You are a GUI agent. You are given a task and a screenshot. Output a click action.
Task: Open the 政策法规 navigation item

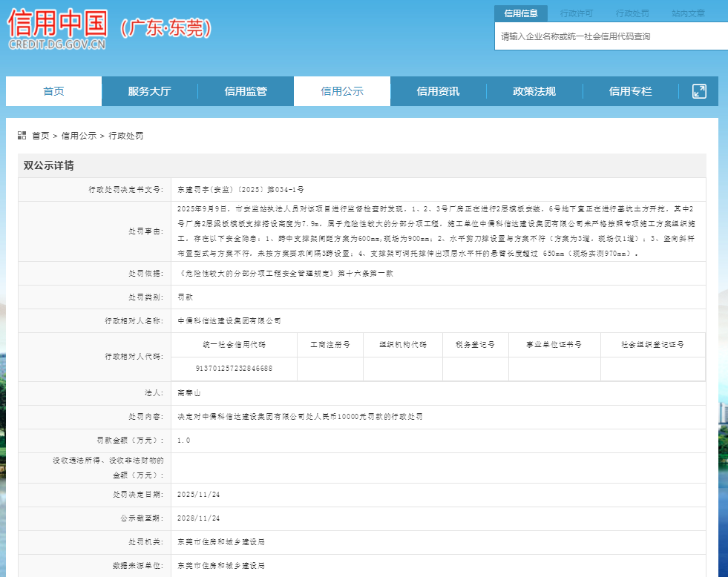click(x=534, y=91)
